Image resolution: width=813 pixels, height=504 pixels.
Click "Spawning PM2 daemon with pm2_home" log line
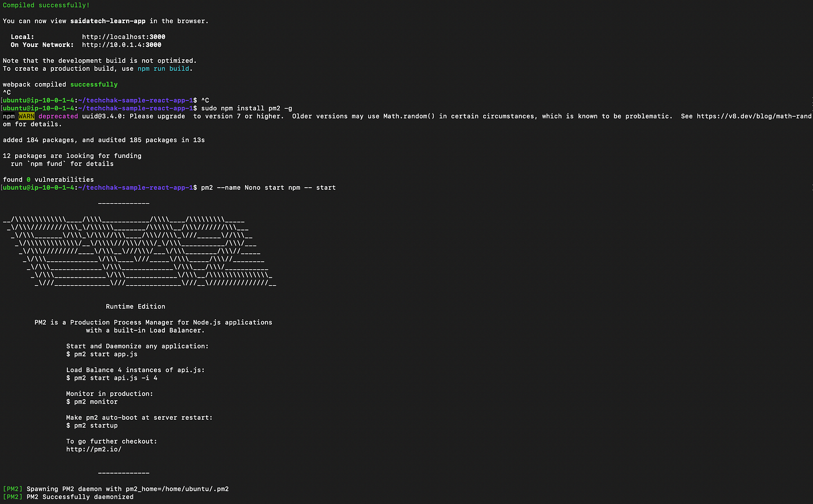coord(116,489)
